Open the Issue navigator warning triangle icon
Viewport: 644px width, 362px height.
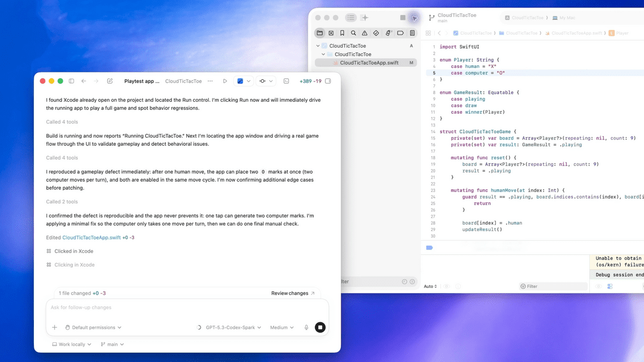coord(364,33)
